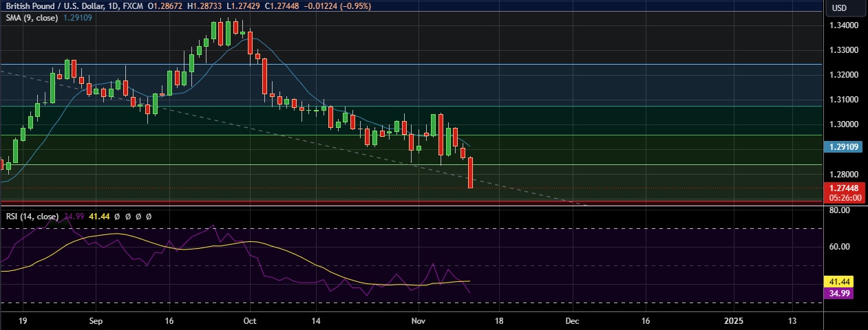The height and width of the screenshot is (330, 868).
Task: Click the 18 date label on time axis
Action: point(499,321)
